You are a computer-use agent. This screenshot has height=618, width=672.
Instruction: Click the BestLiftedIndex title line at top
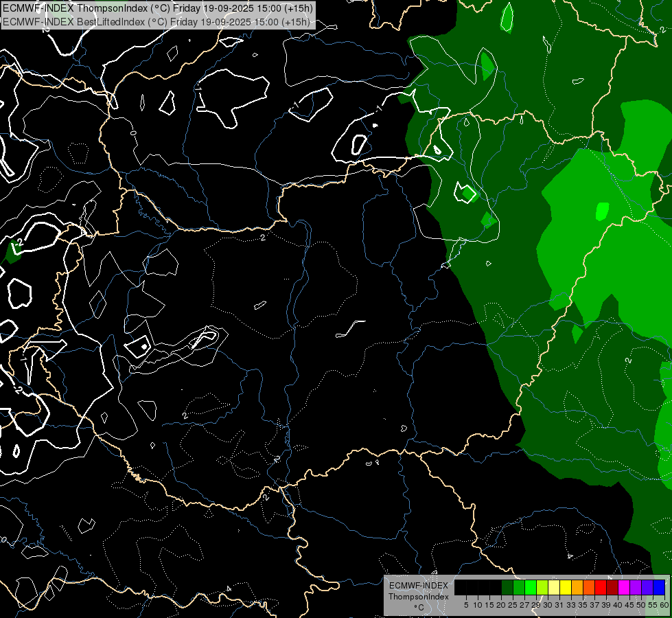(158, 21)
